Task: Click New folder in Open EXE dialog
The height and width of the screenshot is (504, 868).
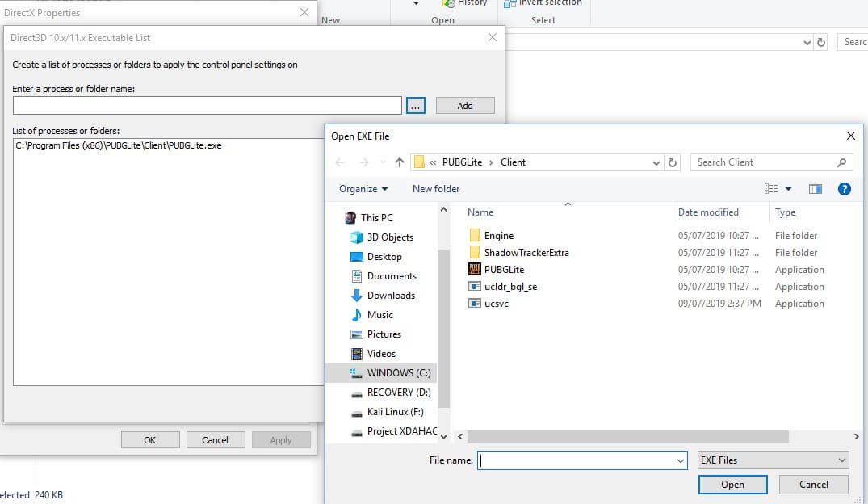Action: (436, 189)
